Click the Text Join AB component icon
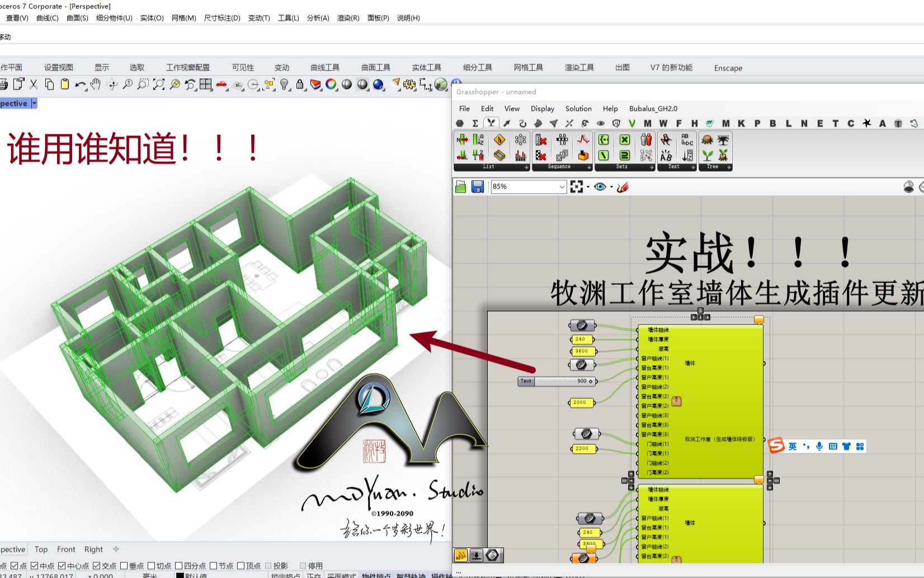924x578 pixels. 666,155
